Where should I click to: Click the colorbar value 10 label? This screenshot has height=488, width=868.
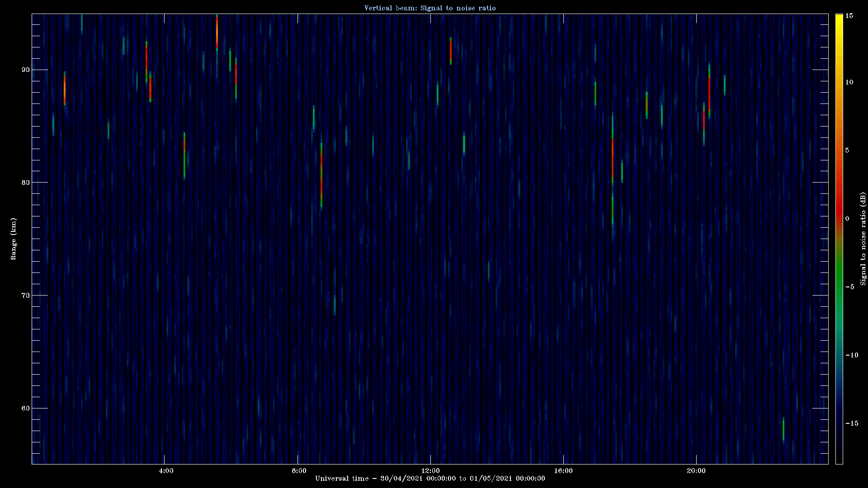(x=849, y=82)
